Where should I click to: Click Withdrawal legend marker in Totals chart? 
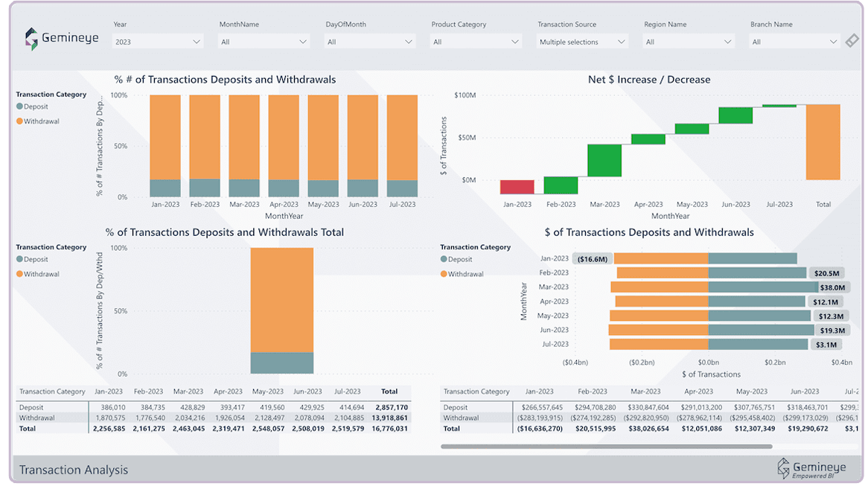pyautogui.click(x=20, y=274)
